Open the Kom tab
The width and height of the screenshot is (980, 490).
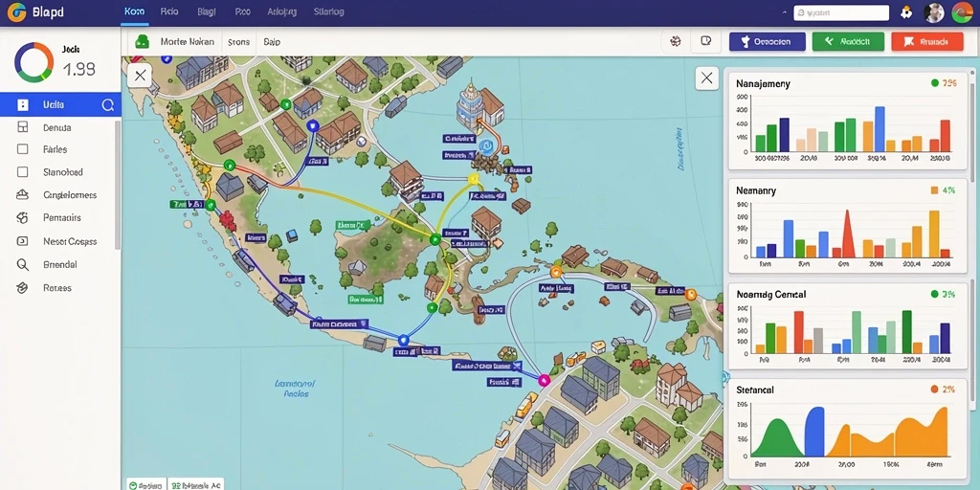pos(134,11)
